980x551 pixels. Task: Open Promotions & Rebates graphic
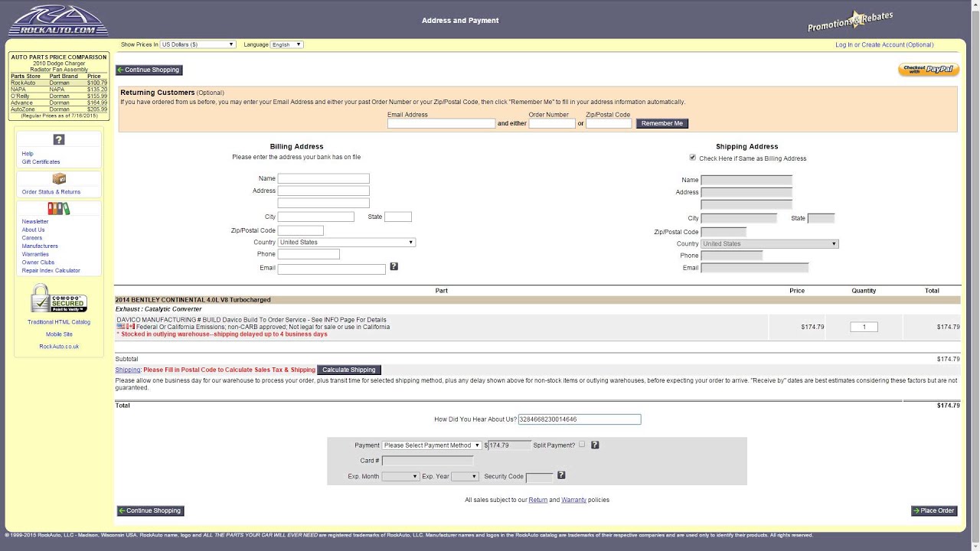pyautogui.click(x=850, y=21)
